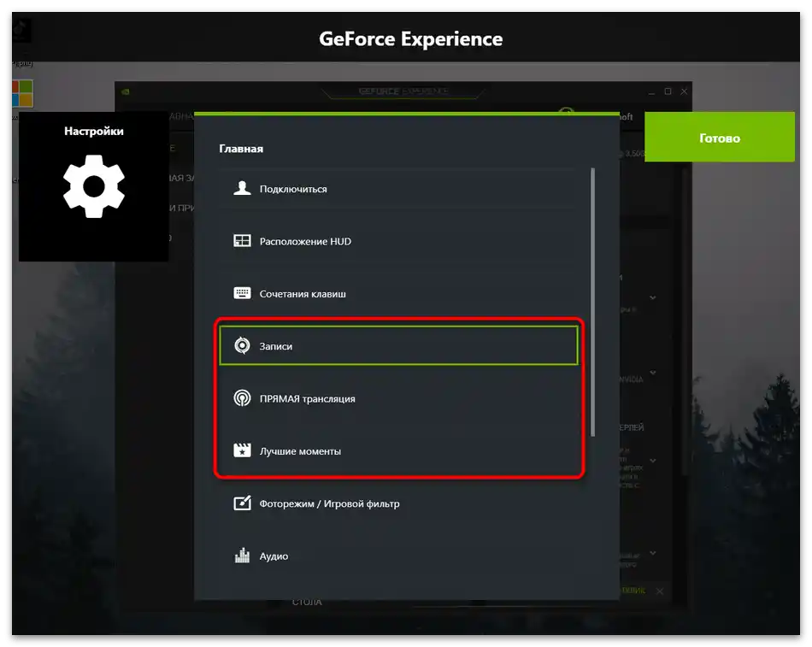Click the recording circle icon beside Записи

(242, 345)
